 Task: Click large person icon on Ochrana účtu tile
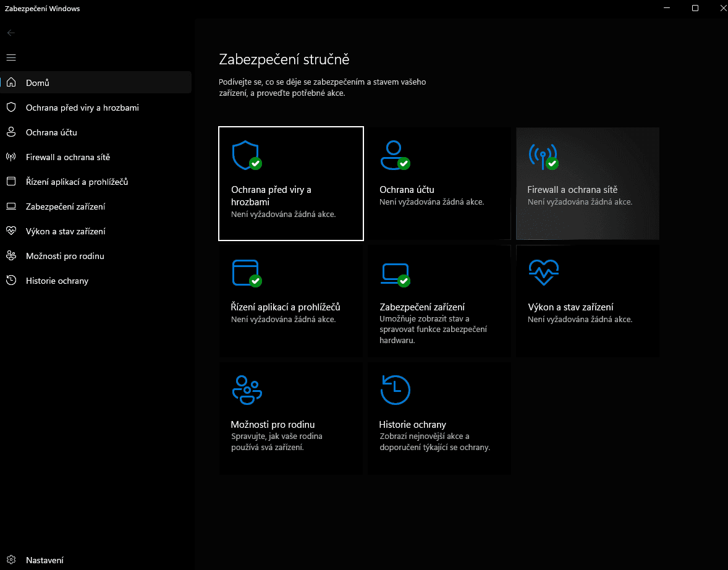point(395,155)
